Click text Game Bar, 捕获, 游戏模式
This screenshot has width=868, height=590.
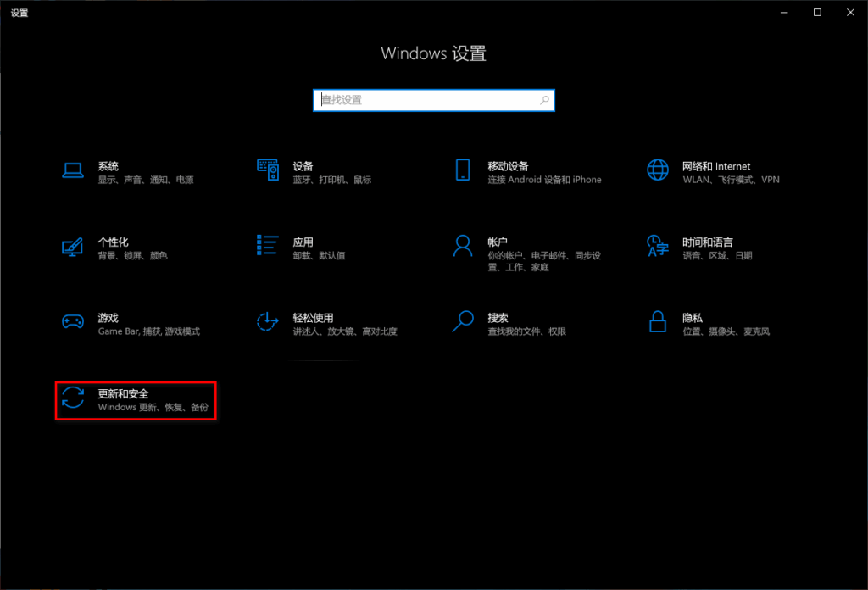pyautogui.click(x=149, y=331)
